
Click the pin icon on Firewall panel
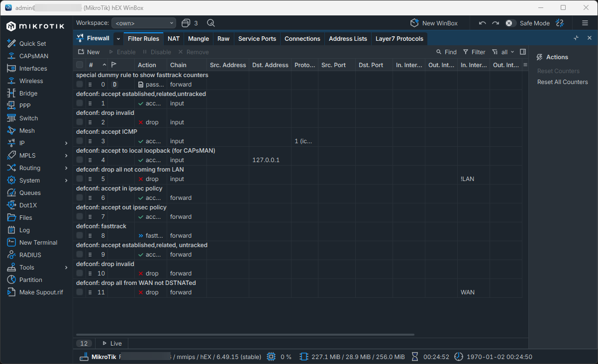tap(576, 38)
